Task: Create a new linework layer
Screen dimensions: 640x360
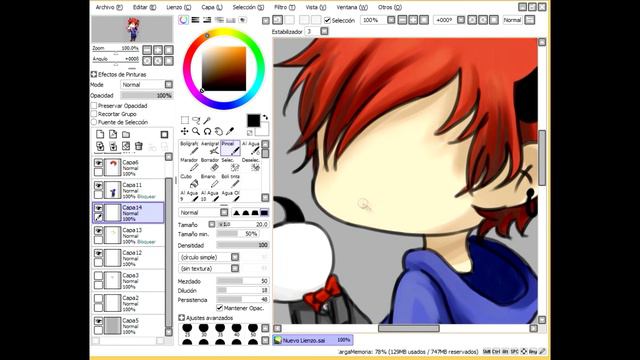Action: point(113,134)
